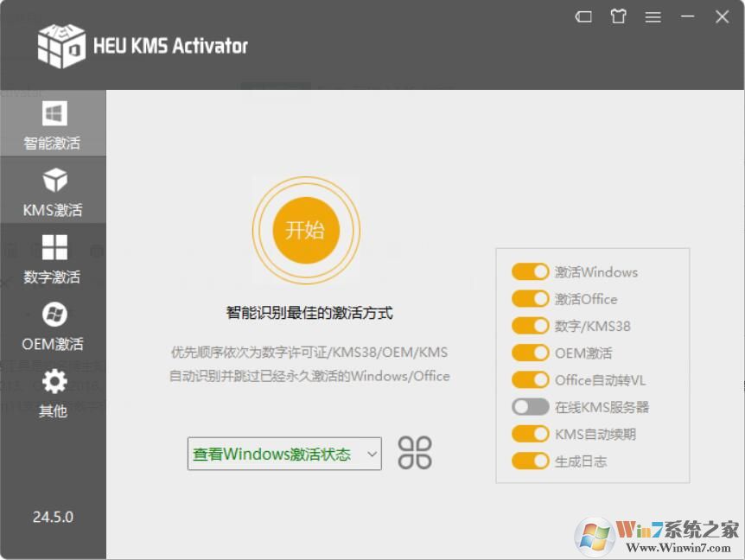
Task: Open the OEM激活 Windows-logo icon
Action: point(54,314)
